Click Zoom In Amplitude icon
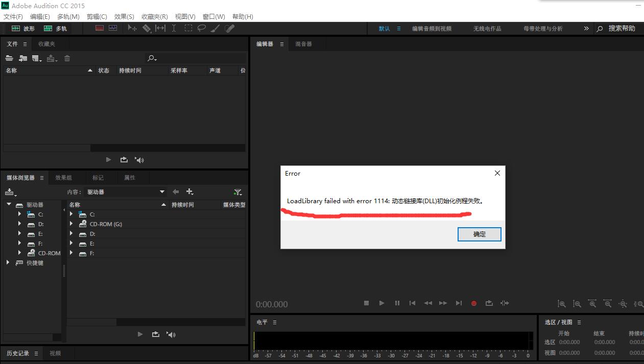 pyautogui.click(x=562, y=304)
